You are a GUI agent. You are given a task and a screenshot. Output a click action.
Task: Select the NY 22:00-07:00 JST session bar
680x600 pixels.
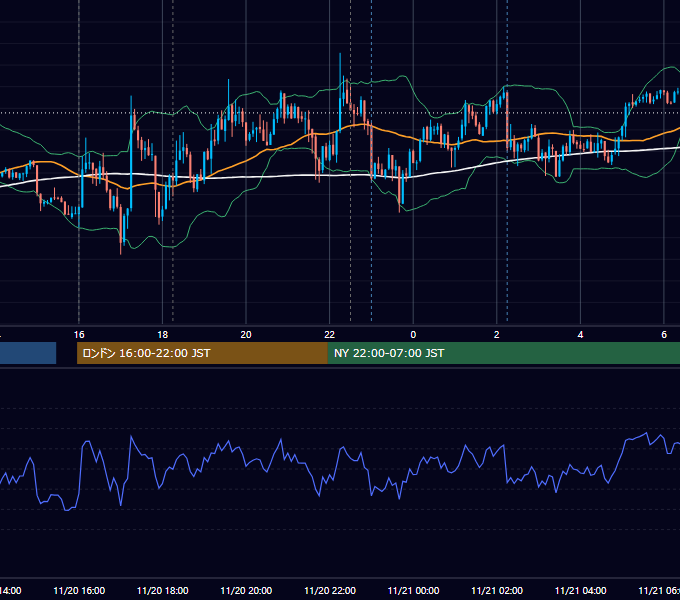coord(503,353)
